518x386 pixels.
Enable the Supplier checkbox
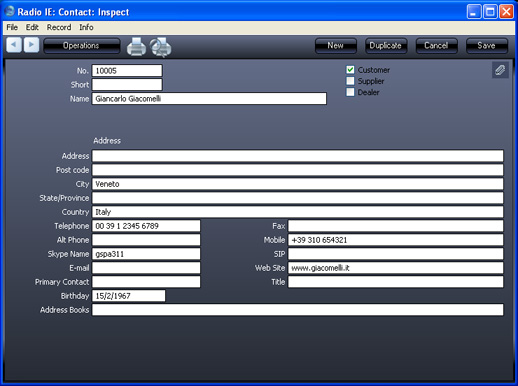(350, 81)
